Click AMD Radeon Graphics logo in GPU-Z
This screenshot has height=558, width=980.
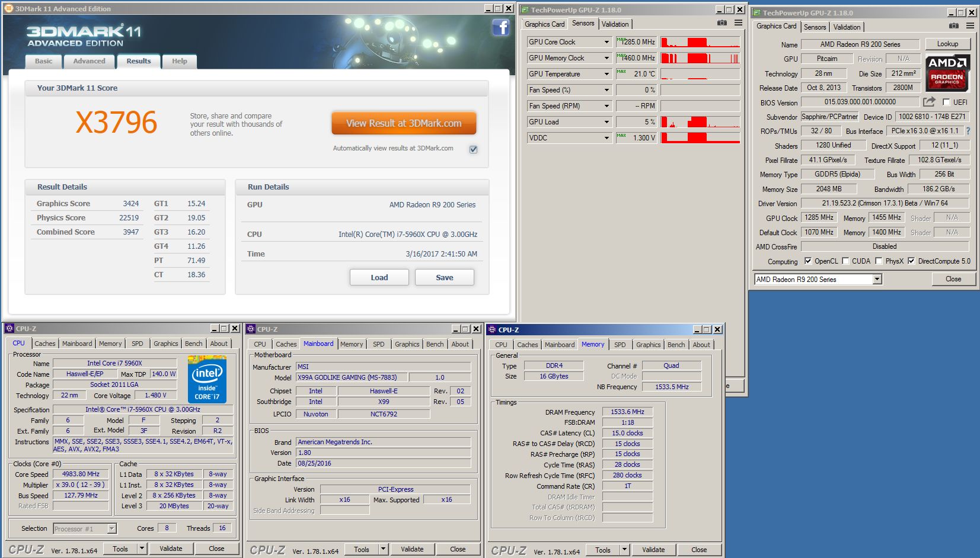[x=947, y=73]
